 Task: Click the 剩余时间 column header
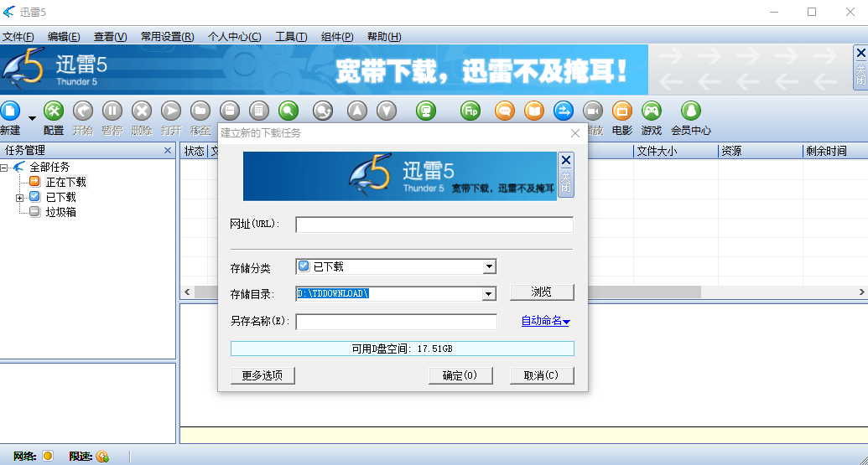tap(835, 151)
